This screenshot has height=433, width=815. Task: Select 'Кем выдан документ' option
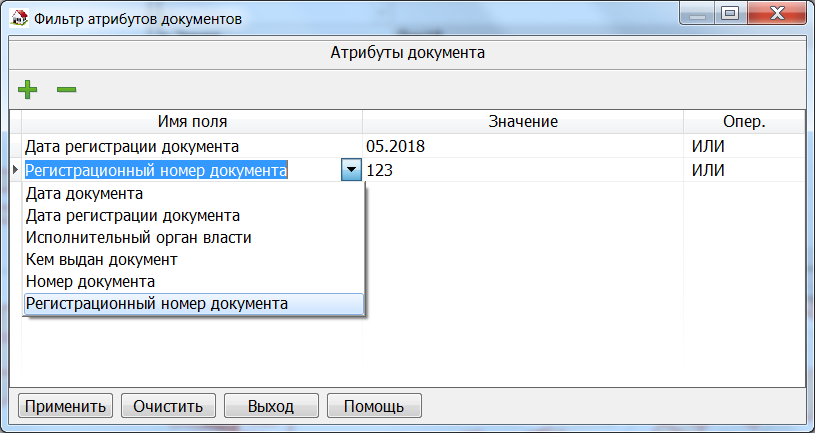[x=101, y=259]
